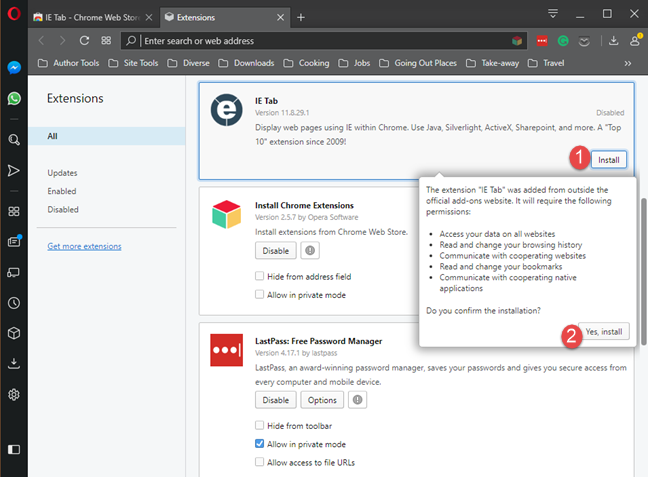Focus the search or web address field
Image resolution: width=648 pixels, height=477 pixels.
pyautogui.click(x=320, y=41)
